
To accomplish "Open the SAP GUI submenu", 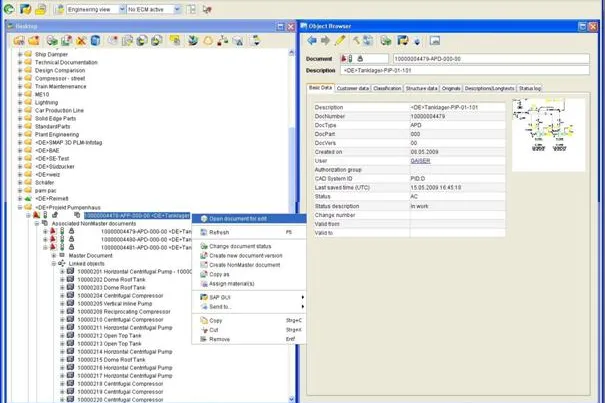I will [x=249, y=297].
